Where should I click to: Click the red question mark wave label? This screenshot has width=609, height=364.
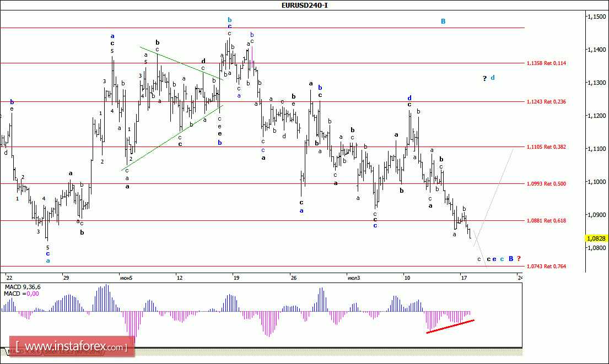pos(519,259)
